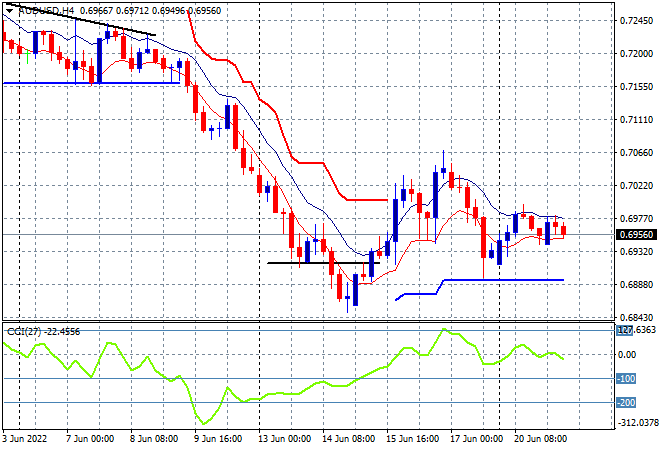Select the blue horizontal support line upper left
The width and height of the screenshot is (660, 450).
coord(90,83)
